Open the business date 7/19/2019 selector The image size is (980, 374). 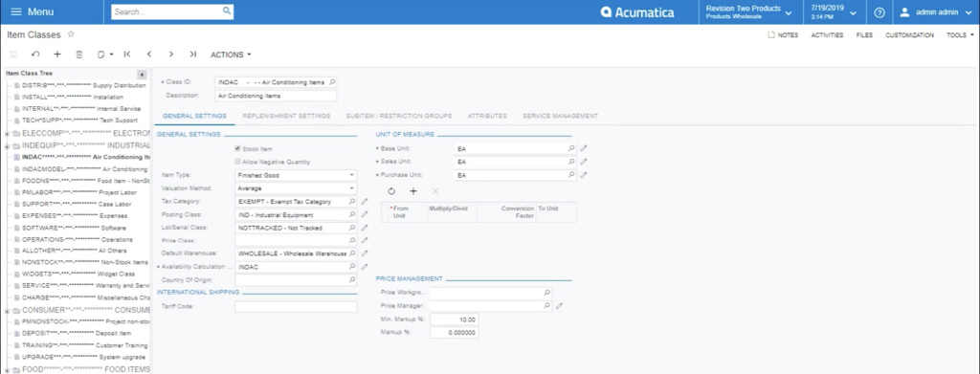tap(834, 11)
